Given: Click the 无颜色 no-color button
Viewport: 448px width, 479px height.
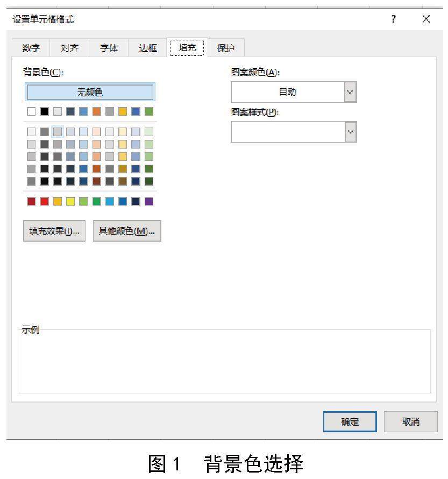Looking at the screenshot, I should pyautogui.click(x=90, y=93).
